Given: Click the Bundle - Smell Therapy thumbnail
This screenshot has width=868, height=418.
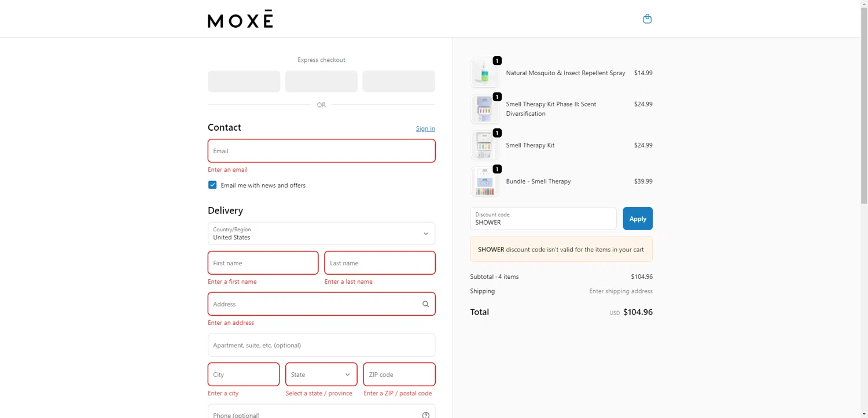Looking at the screenshot, I should [484, 182].
